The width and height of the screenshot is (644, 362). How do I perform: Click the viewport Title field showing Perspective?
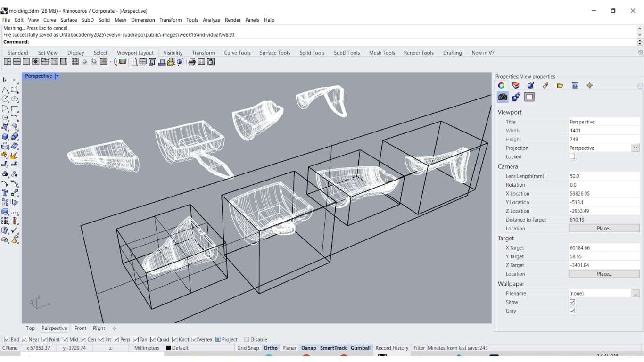604,122
